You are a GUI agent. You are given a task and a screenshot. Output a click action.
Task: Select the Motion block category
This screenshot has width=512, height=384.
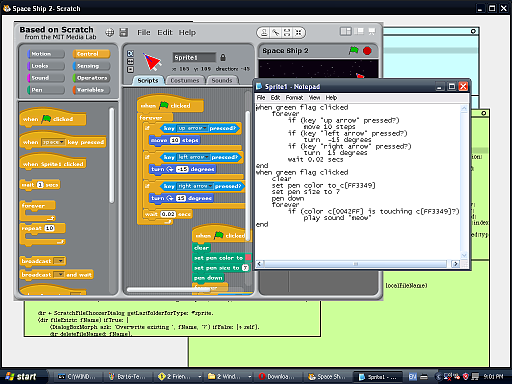pyautogui.click(x=46, y=54)
